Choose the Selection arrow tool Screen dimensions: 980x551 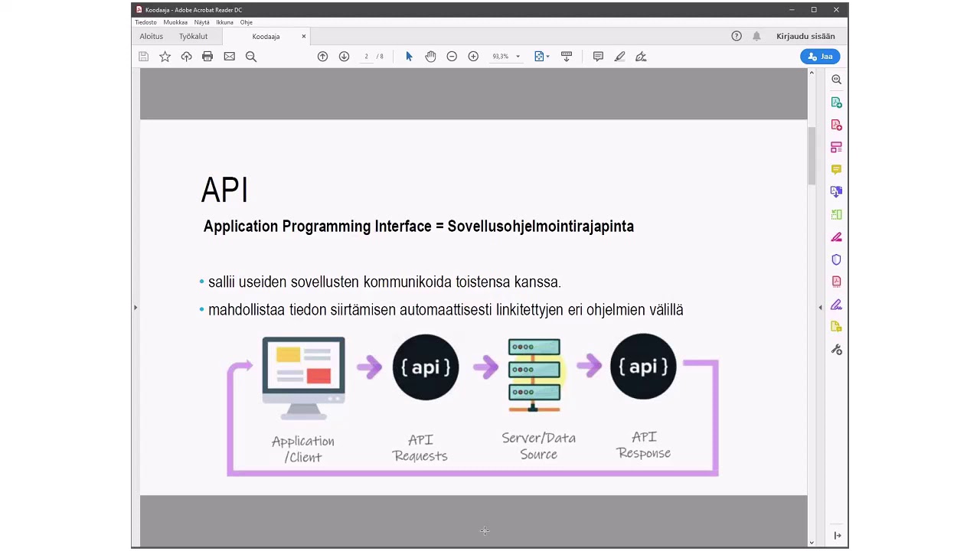(x=409, y=57)
